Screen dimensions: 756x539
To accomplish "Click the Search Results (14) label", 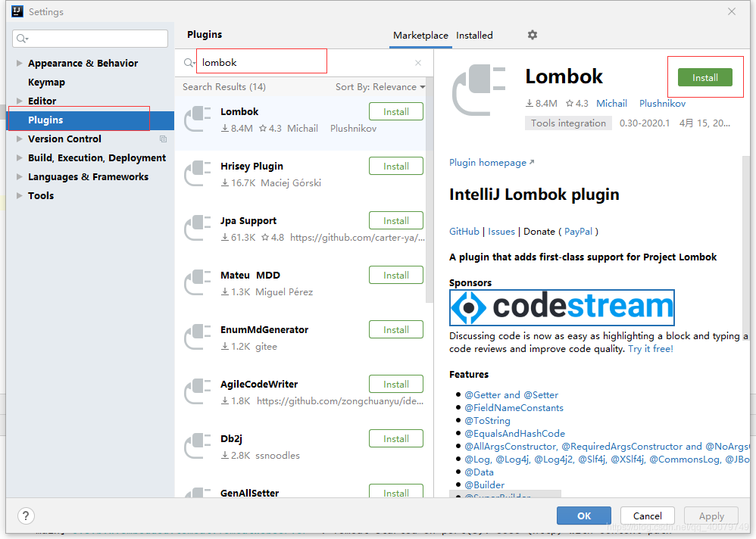I will (x=223, y=87).
